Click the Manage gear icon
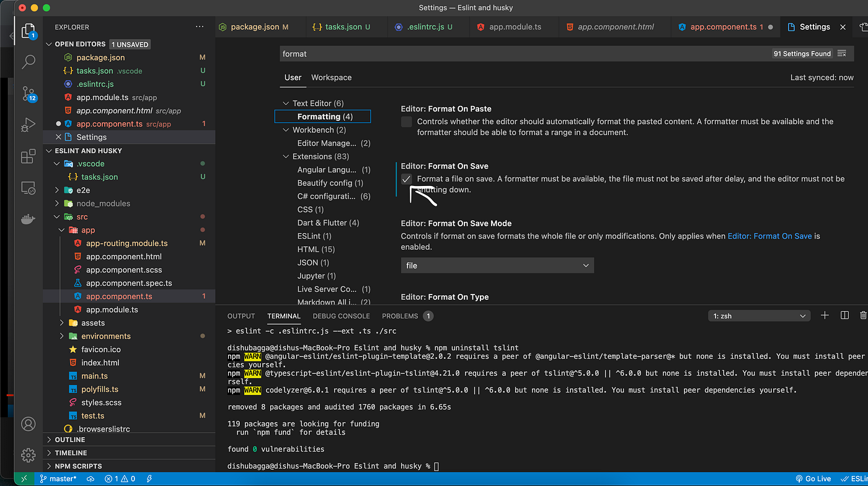 [x=29, y=455]
